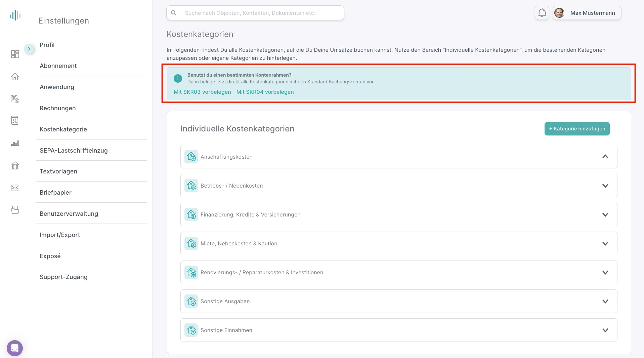Image resolution: width=644 pixels, height=358 pixels.
Task: Click the Individuelle Kostenkategorien heading
Action: [237, 129]
